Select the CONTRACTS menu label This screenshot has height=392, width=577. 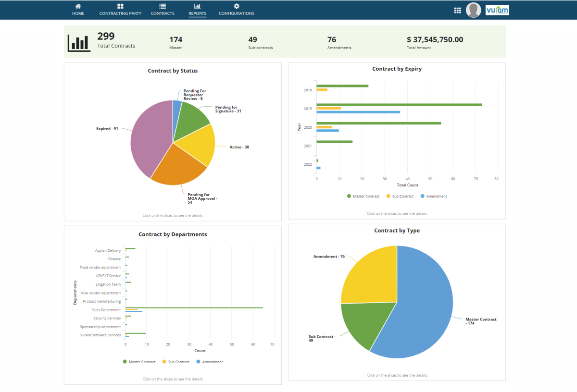[x=163, y=13]
